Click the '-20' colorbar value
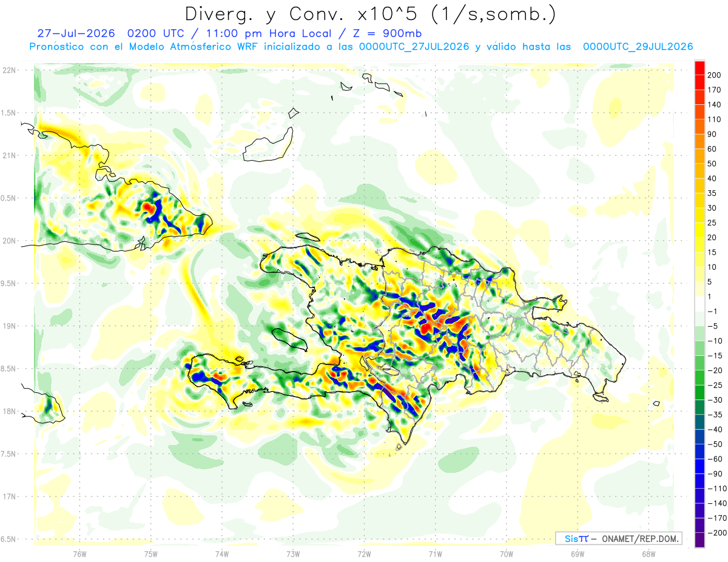 click(715, 370)
